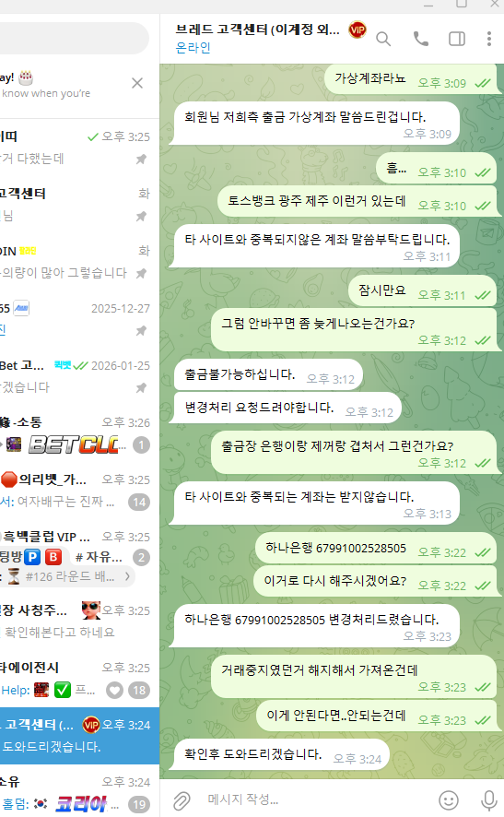The image size is (504, 817).
Task: Open the emoji picker
Action: (x=449, y=799)
